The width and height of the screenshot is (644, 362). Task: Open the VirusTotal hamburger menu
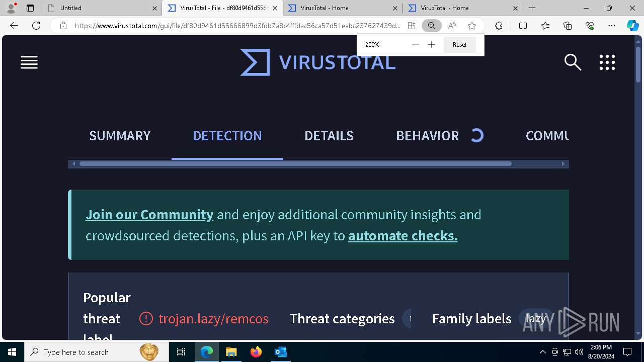pos(29,62)
